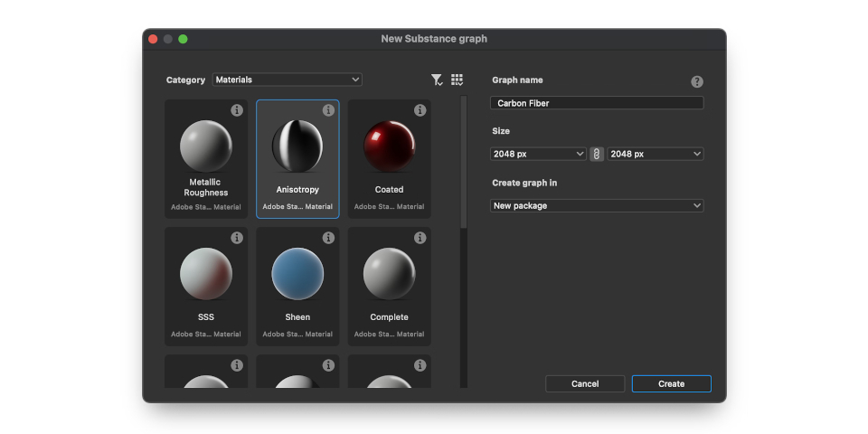Open the width size dropdown
Screen dimensions: 868x434
point(538,155)
